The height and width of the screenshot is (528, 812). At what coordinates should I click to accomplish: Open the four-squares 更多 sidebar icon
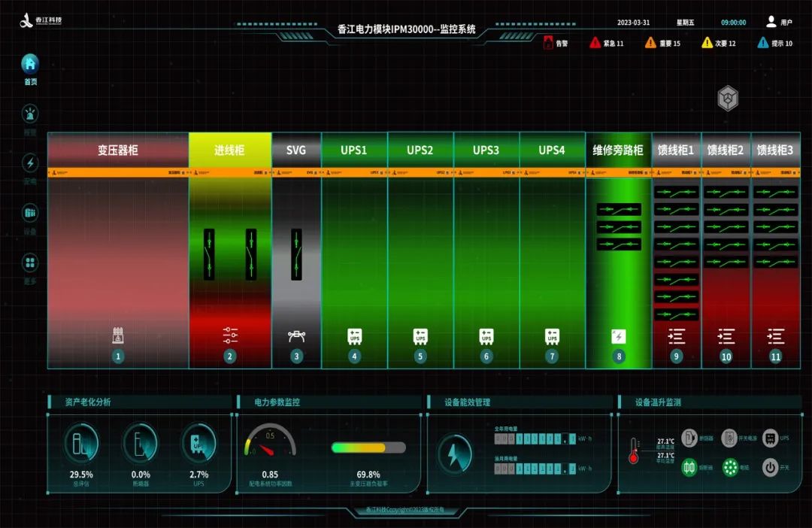tap(30, 263)
